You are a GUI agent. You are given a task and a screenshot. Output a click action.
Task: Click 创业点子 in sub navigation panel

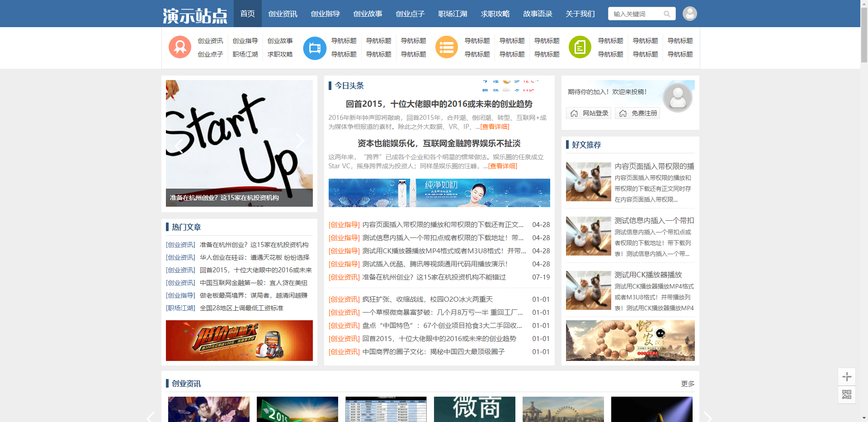(x=210, y=54)
